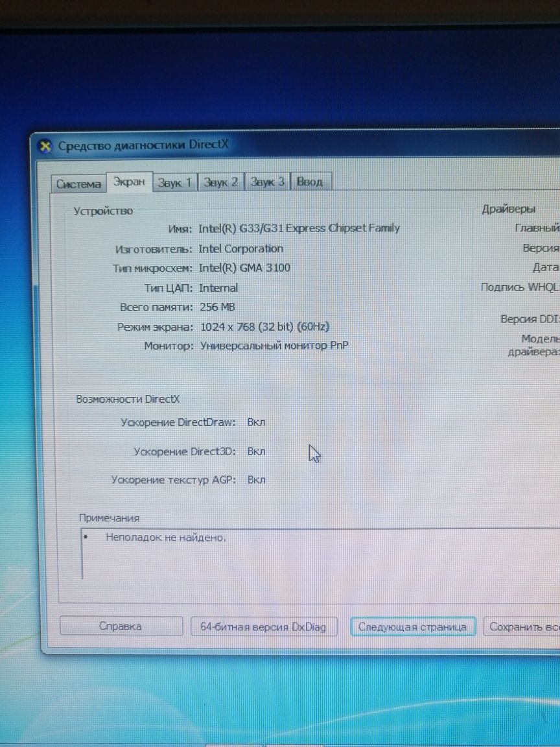Click inside the Примечания notes box
The image size is (560, 747).
(320, 554)
